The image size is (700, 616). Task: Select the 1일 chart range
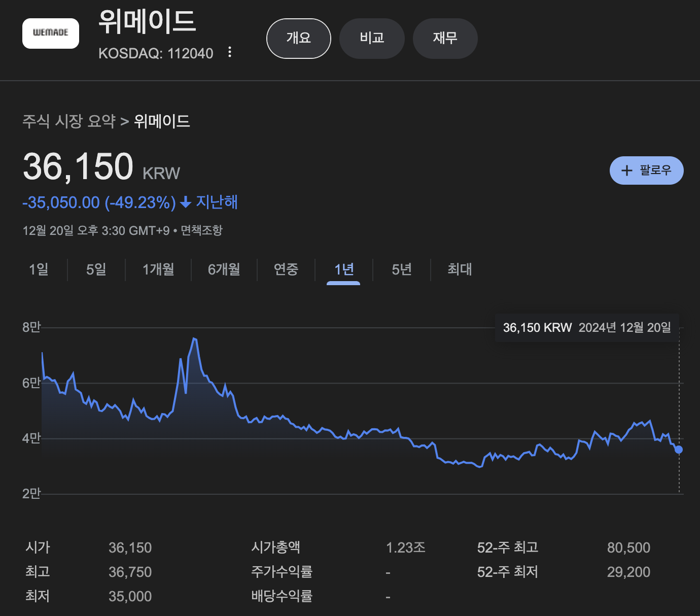coord(39,269)
